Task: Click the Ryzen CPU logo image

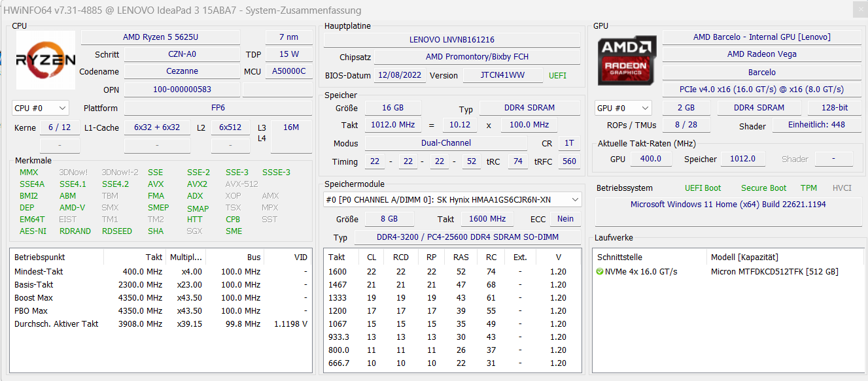Action: (x=45, y=60)
